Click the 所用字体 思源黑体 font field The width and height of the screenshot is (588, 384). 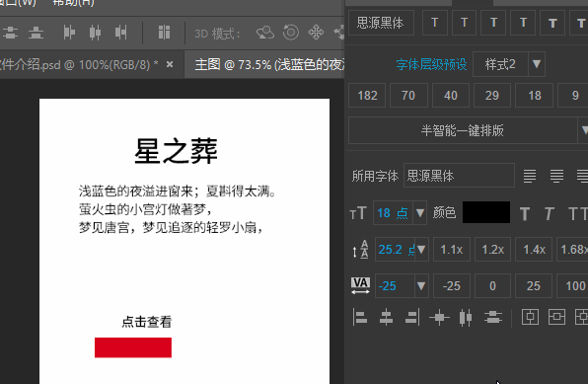coord(459,176)
